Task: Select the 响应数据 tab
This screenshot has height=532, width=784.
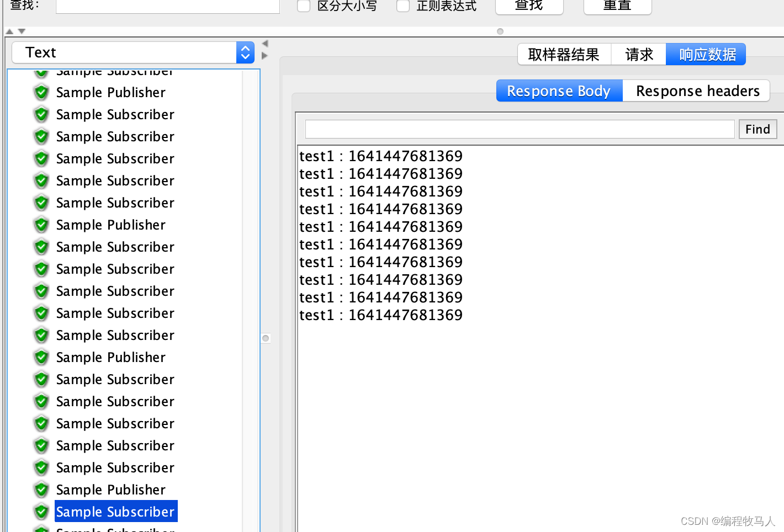Action: pos(706,54)
